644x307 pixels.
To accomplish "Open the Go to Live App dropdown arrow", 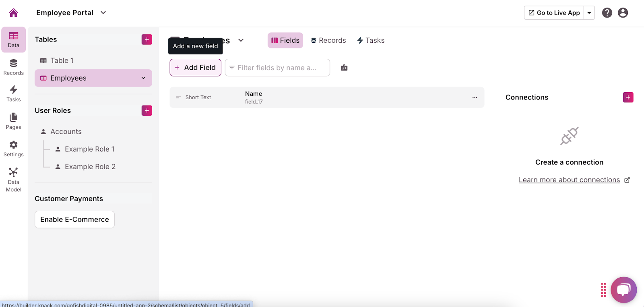I will click(589, 13).
